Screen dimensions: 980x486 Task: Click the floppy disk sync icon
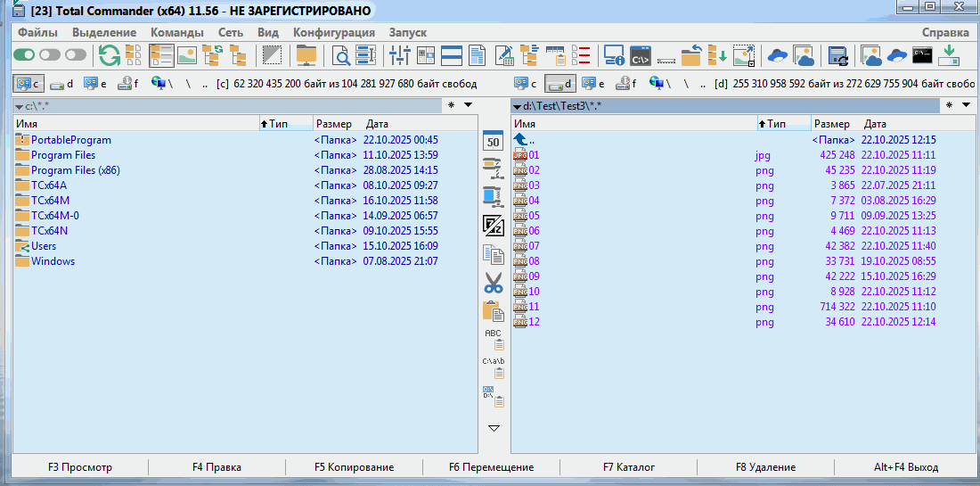(x=837, y=55)
